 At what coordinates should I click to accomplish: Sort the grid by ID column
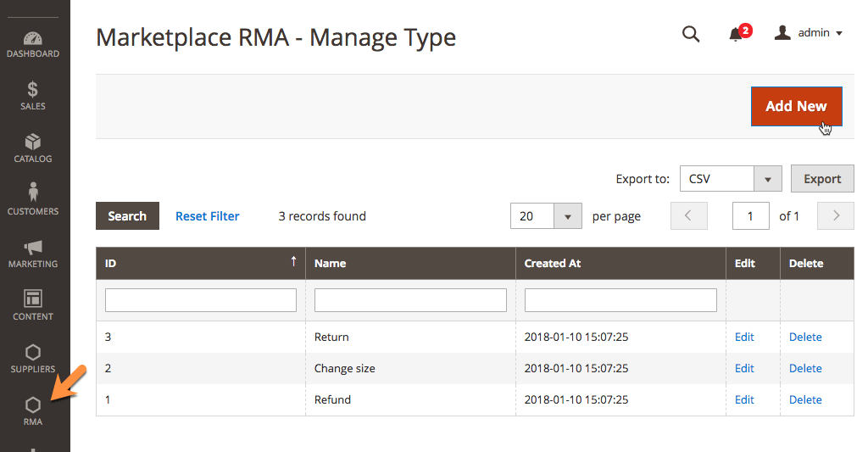tap(200, 263)
